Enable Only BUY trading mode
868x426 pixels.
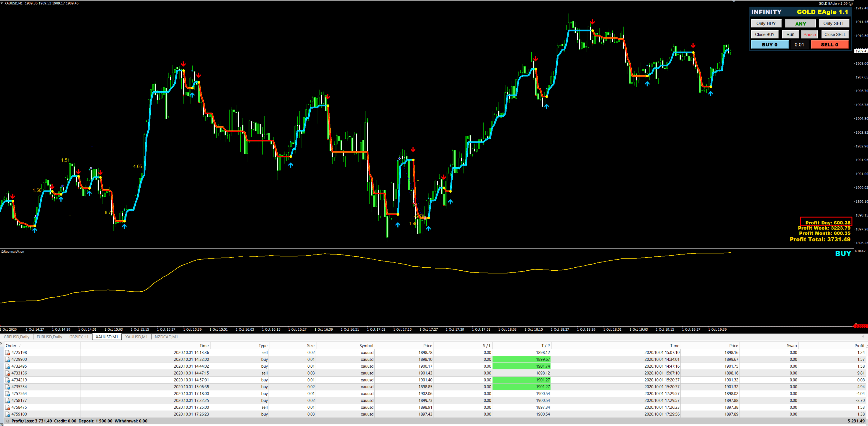click(766, 23)
